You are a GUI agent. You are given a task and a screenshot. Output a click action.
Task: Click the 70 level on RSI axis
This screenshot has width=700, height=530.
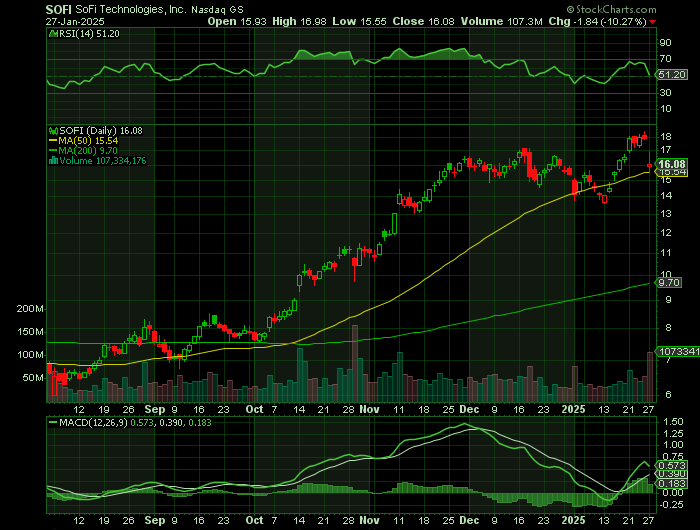pos(665,59)
